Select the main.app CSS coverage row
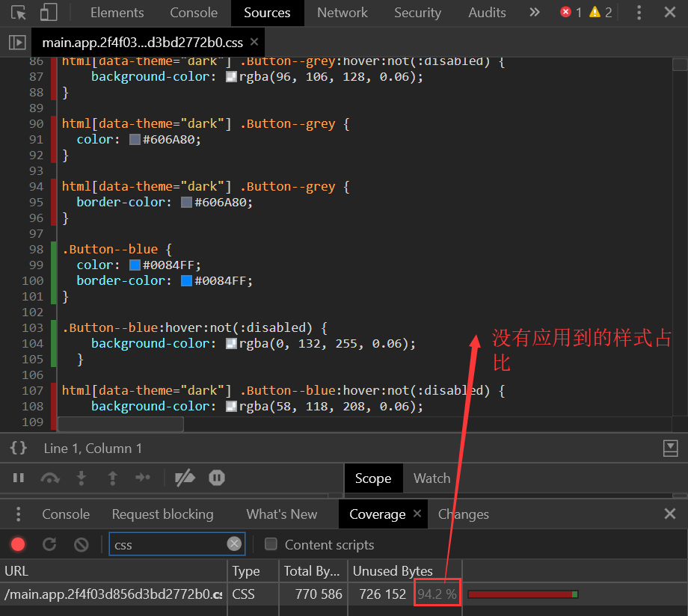The image size is (688, 616). click(x=344, y=594)
